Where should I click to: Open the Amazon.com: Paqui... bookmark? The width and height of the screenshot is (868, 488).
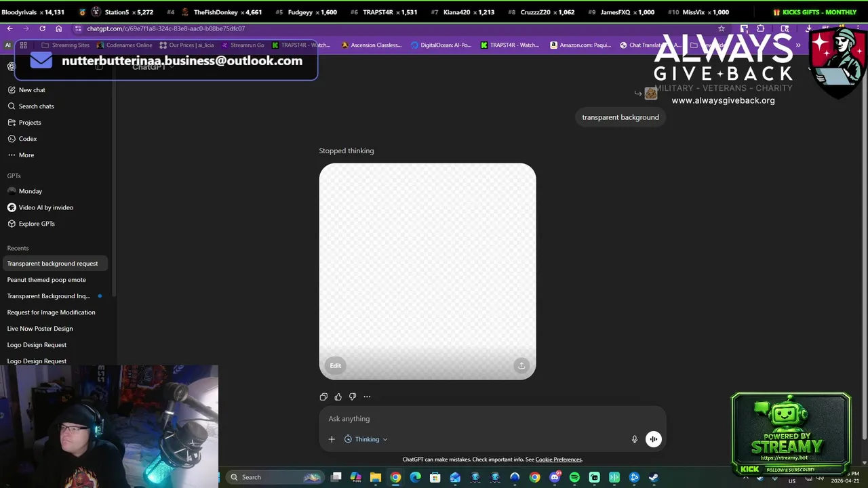pyautogui.click(x=580, y=45)
